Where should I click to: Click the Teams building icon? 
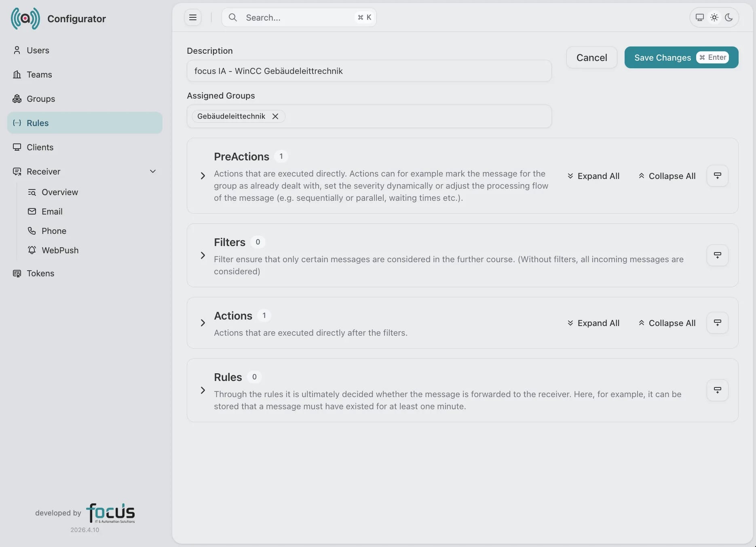17,74
